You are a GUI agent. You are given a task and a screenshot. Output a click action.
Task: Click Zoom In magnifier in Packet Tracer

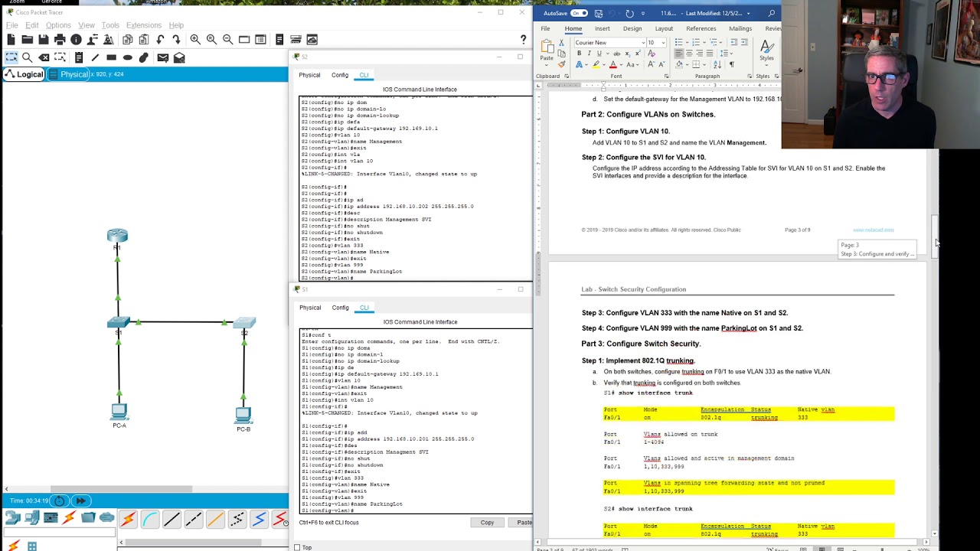point(195,39)
